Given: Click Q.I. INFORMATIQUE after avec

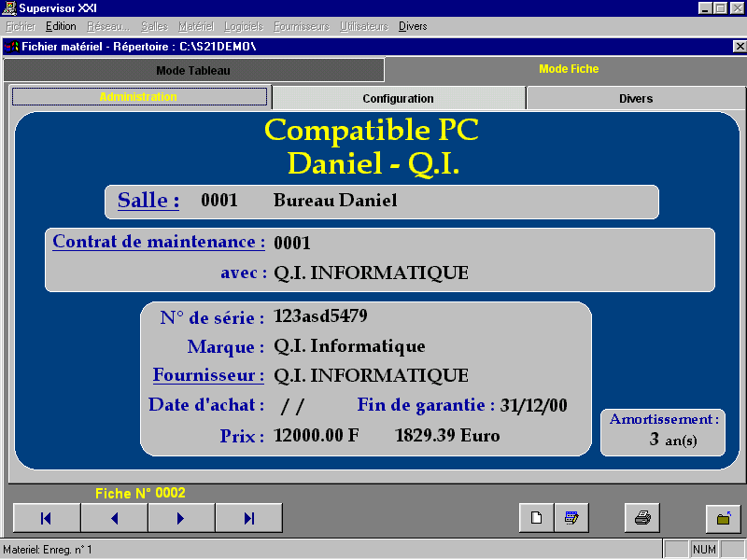Looking at the screenshot, I should point(371,273).
